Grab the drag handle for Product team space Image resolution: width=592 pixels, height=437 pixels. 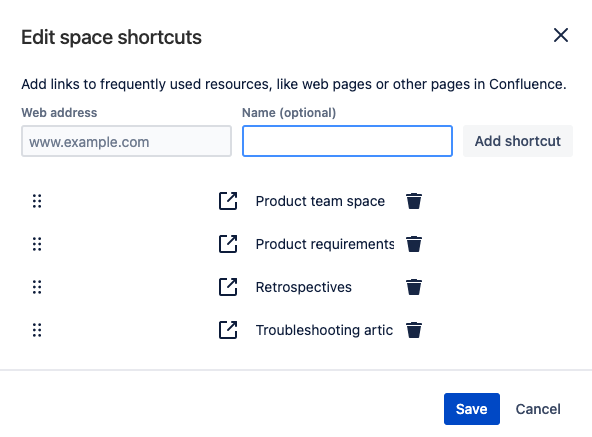tap(37, 201)
